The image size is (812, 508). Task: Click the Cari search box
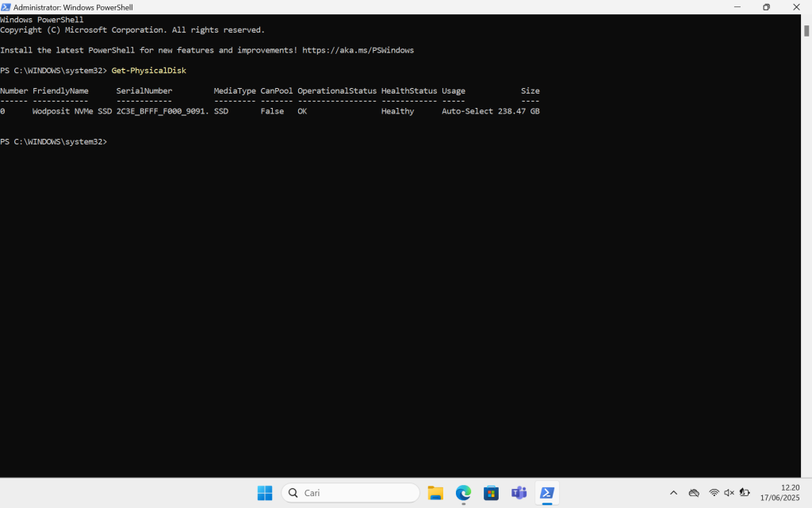click(350, 492)
